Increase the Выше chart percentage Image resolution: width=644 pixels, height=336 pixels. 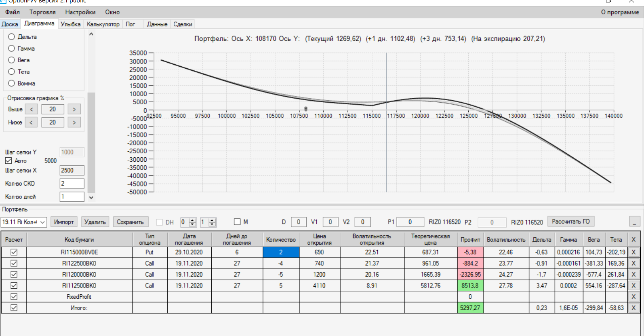click(x=74, y=109)
